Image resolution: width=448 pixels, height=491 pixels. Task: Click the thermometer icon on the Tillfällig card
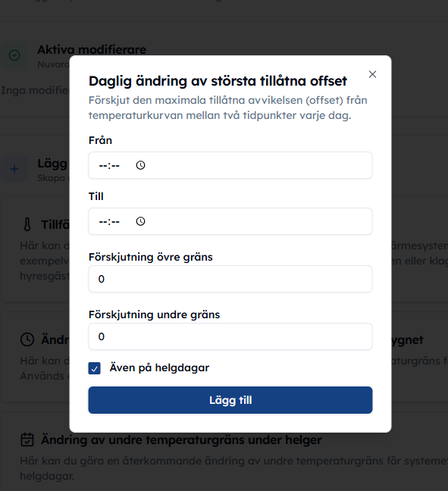27,224
